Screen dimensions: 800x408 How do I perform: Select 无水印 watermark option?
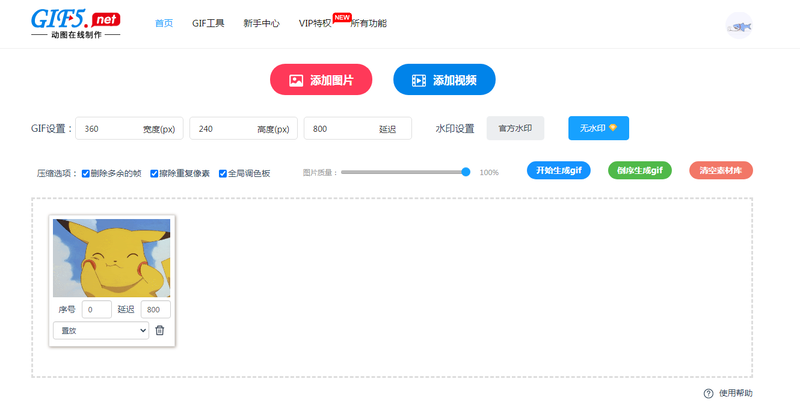[598, 128]
